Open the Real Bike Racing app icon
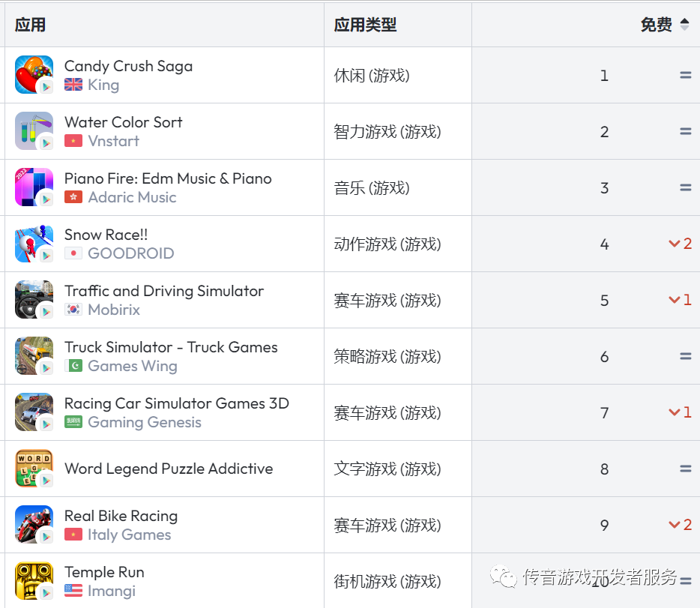The height and width of the screenshot is (608, 700). 34,525
